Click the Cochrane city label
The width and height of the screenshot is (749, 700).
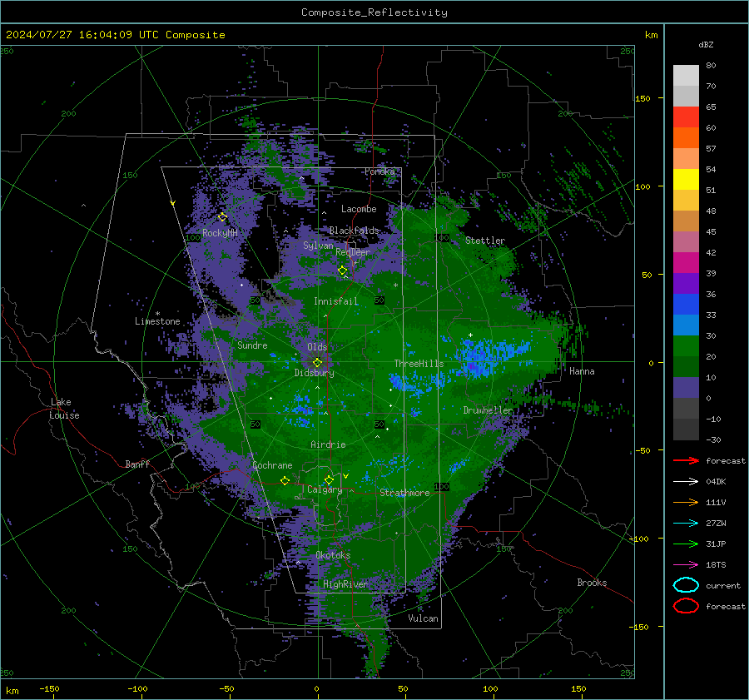[272, 465]
